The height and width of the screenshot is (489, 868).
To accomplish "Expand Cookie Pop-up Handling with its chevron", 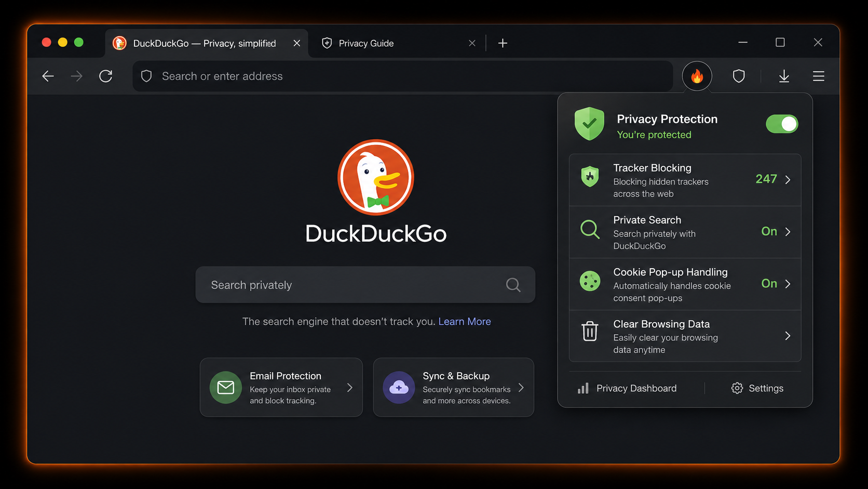I will pos(788,284).
